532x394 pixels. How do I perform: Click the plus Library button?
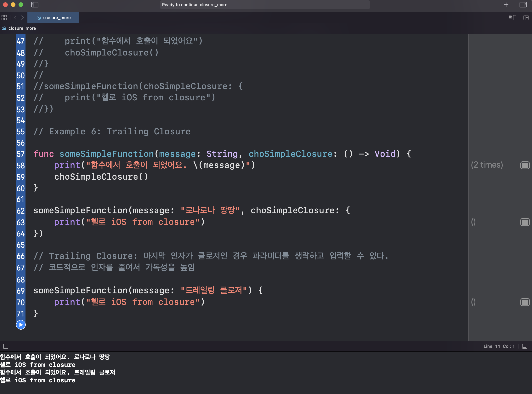(x=506, y=5)
